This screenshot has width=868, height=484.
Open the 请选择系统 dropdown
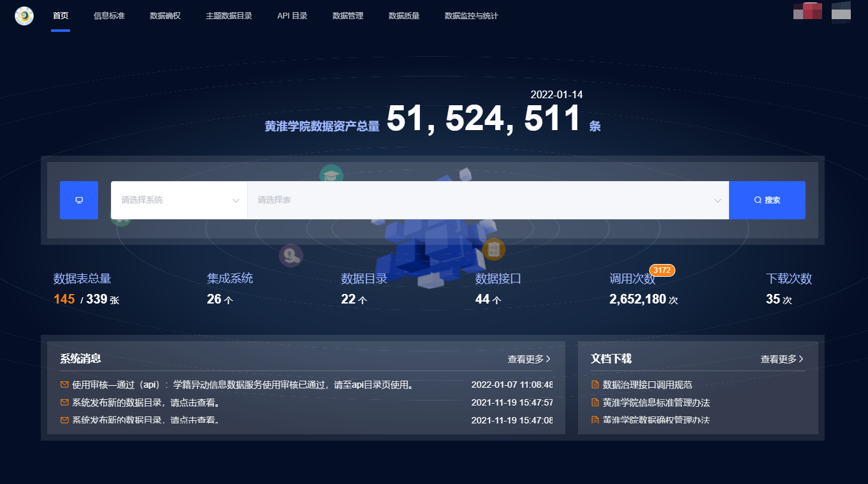tap(178, 200)
